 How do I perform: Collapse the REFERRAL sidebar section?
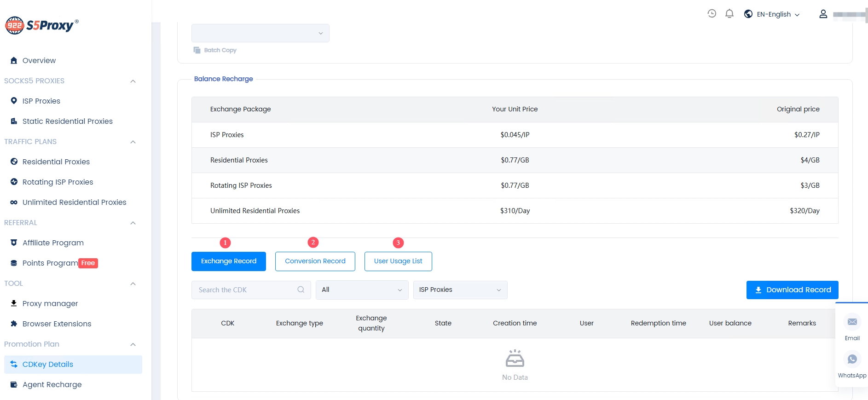pos(133,223)
